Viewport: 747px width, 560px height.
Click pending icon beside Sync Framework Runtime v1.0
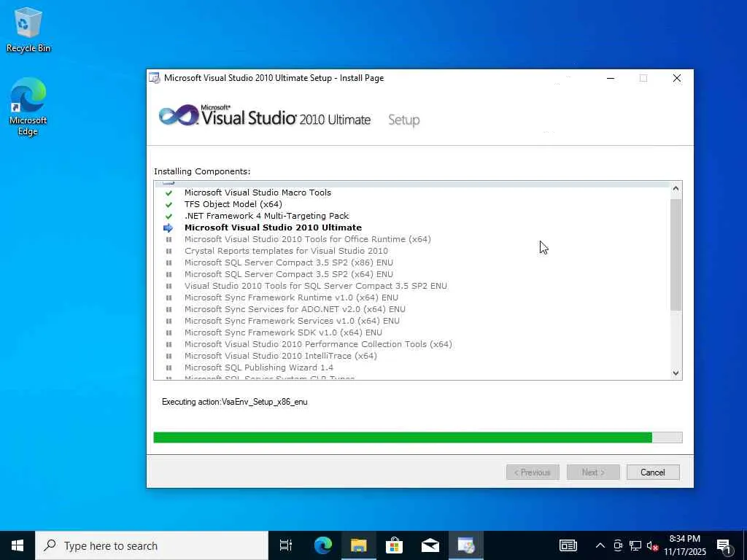click(169, 297)
